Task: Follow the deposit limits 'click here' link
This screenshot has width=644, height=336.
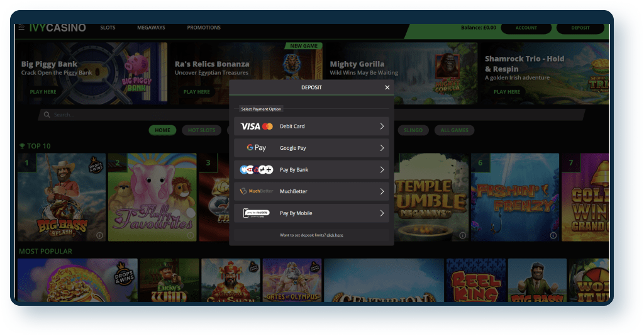Action: click(335, 235)
